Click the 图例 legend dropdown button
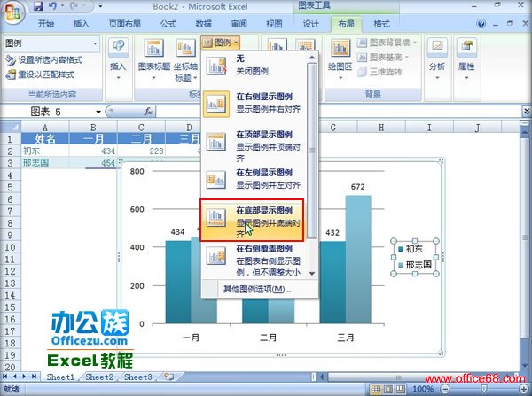The image size is (532, 396). click(x=220, y=43)
